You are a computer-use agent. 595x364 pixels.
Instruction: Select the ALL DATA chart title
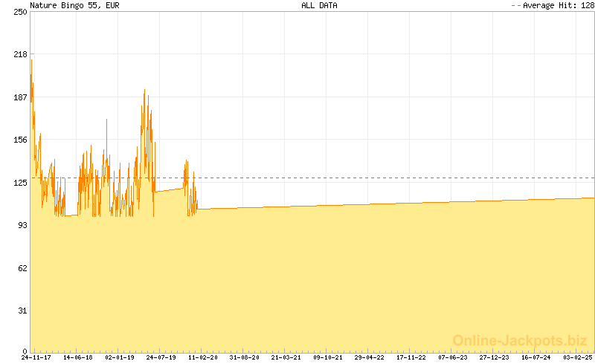click(x=319, y=5)
